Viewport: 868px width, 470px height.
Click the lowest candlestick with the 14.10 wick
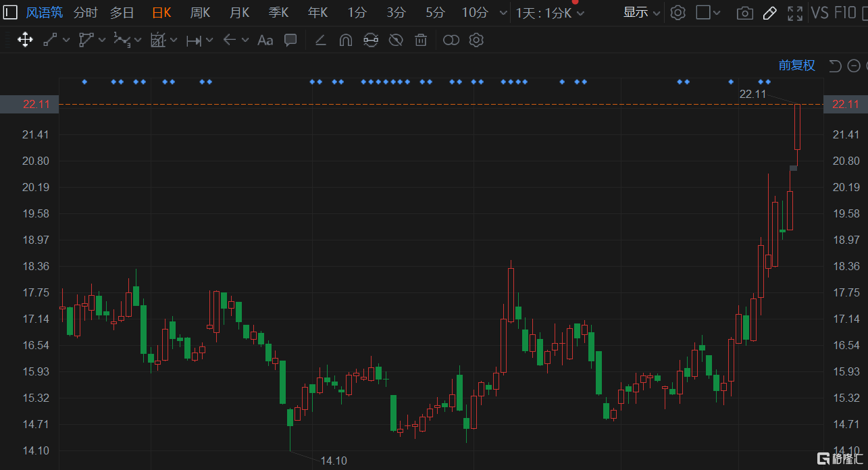[x=290, y=419]
